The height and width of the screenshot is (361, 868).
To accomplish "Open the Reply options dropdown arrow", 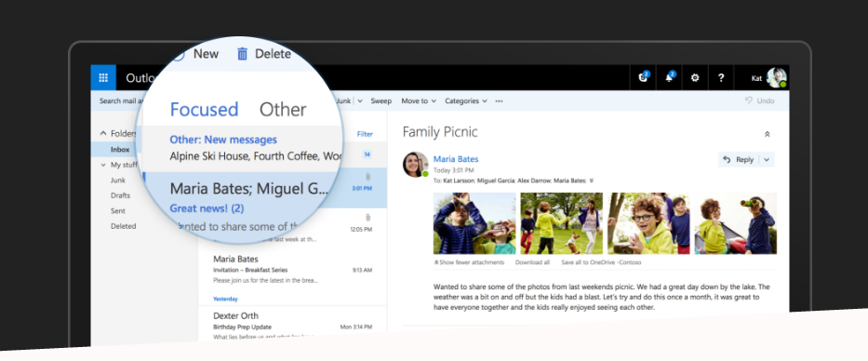I will pos(767,159).
